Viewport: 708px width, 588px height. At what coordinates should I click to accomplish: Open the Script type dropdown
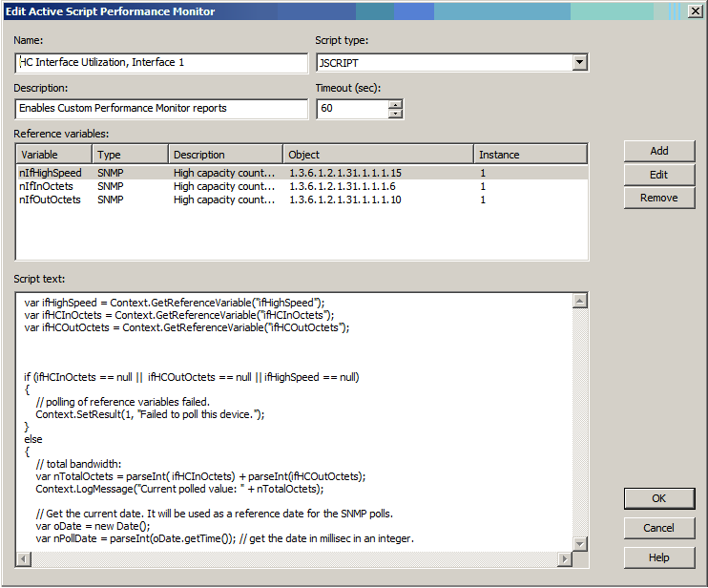coord(579,63)
